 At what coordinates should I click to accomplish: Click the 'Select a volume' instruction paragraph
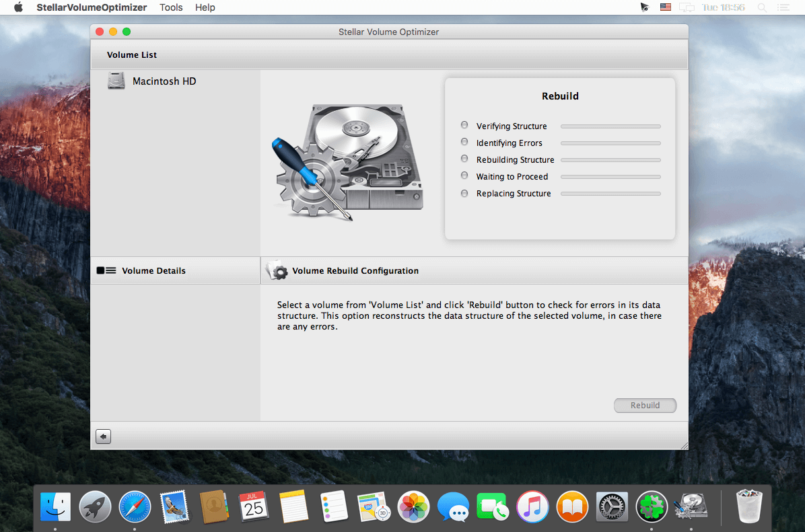tap(469, 315)
